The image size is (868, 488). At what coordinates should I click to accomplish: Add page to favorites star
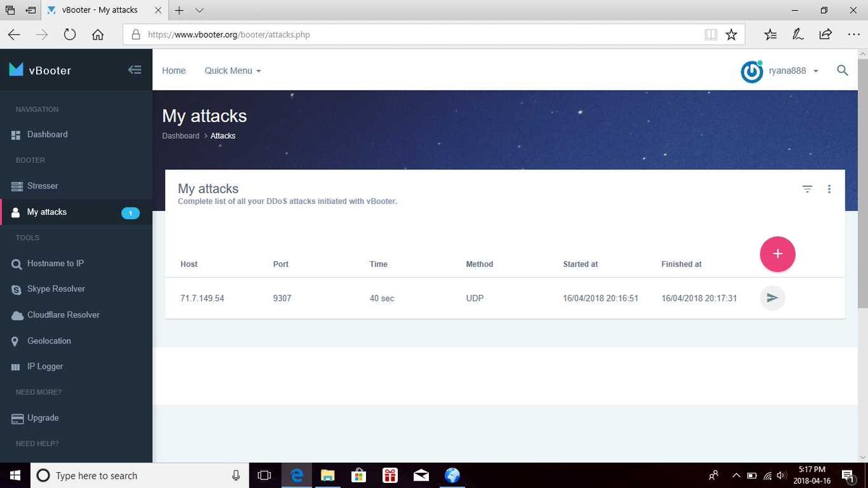(731, 34)
